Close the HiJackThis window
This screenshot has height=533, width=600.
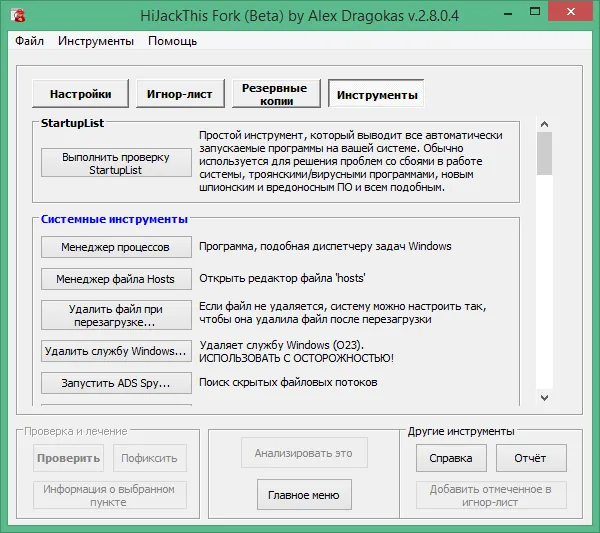coord(571,11)
